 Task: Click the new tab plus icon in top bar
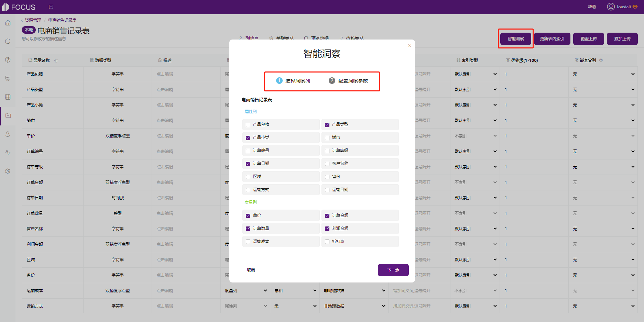point(51,7)
